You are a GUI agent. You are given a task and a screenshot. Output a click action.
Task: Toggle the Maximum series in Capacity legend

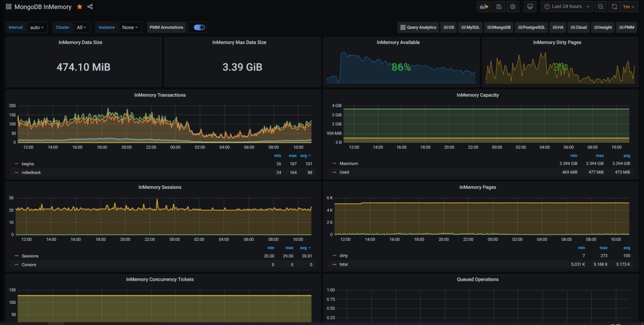pyautogui.click(x=349, y=164)
